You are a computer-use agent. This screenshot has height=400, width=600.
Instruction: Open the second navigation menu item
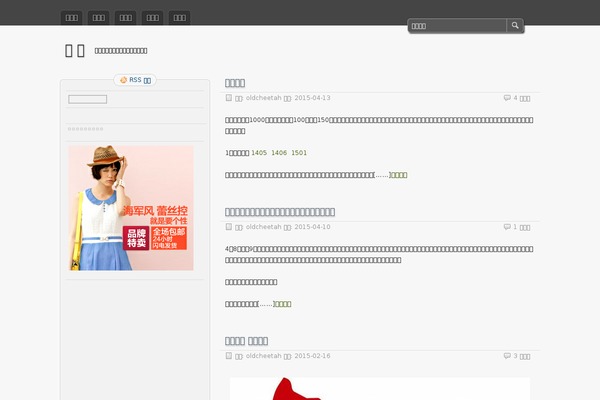tap(98, 18)
